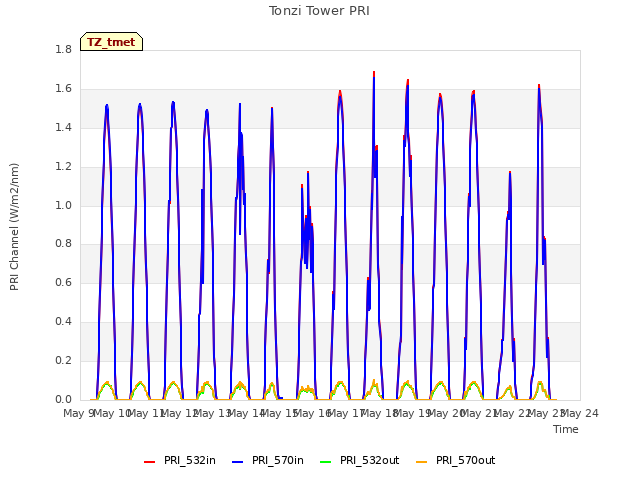Click the 1.4 y-axis tick label
The width and height of the screenshot is (640, 480).
(x=64, y=128)
